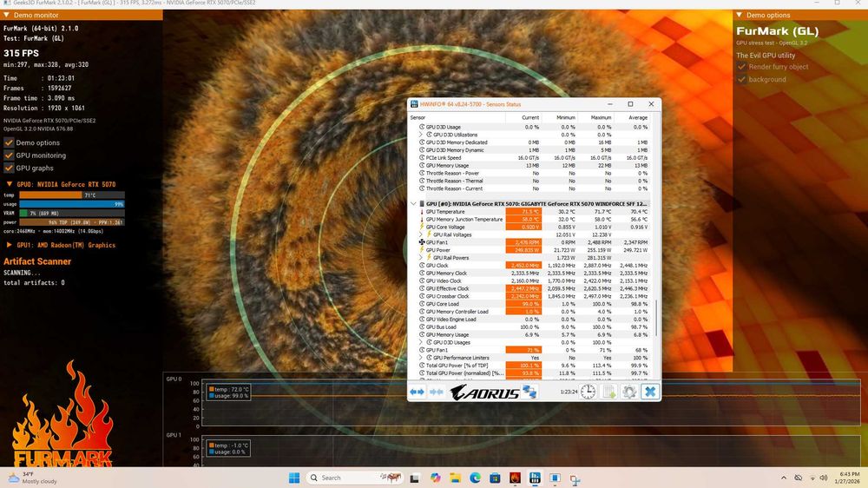This screenshot has height=488, width=868.
Task: Click the Artifact Scanner heading in FurMark
Action: [37, 261]
